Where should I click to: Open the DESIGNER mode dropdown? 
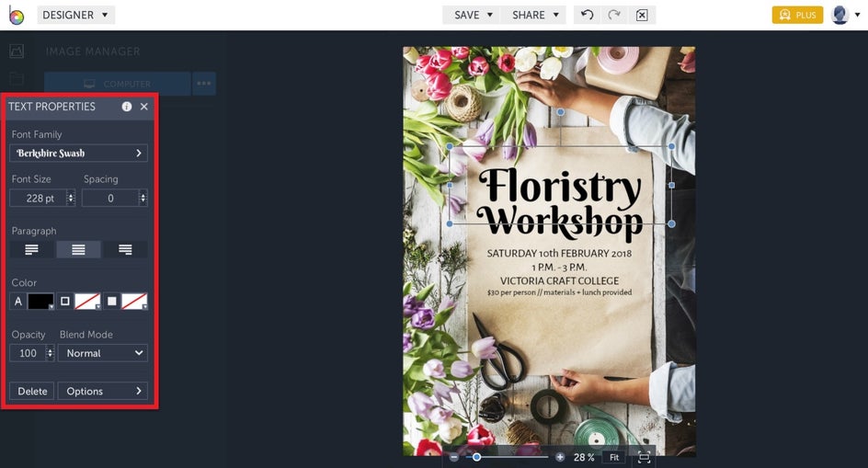pyautogui.click(x=75, y=15)
